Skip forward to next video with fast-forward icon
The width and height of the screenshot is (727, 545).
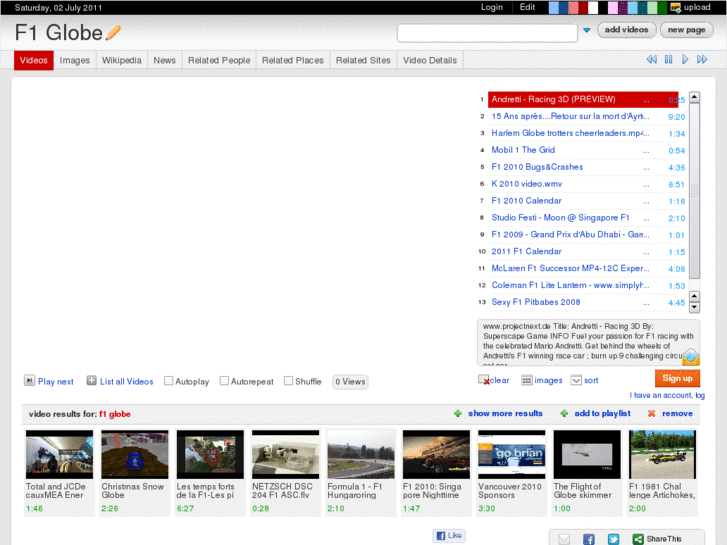[x=702, y=59]
